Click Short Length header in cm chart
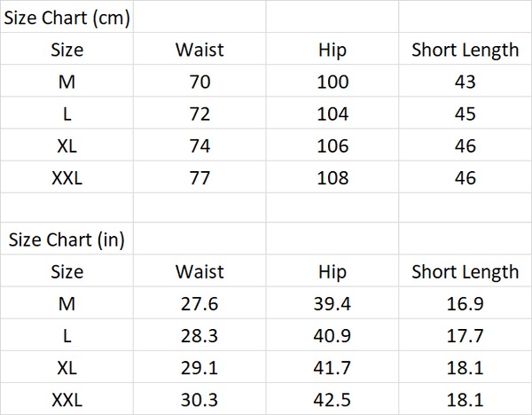The image size is (532, 415). point(465,49)
